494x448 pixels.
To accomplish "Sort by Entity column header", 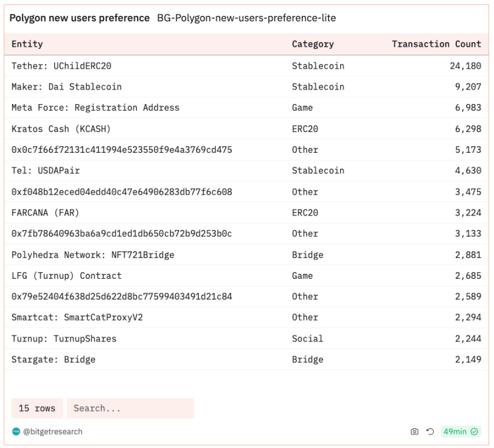I will 27,44.
